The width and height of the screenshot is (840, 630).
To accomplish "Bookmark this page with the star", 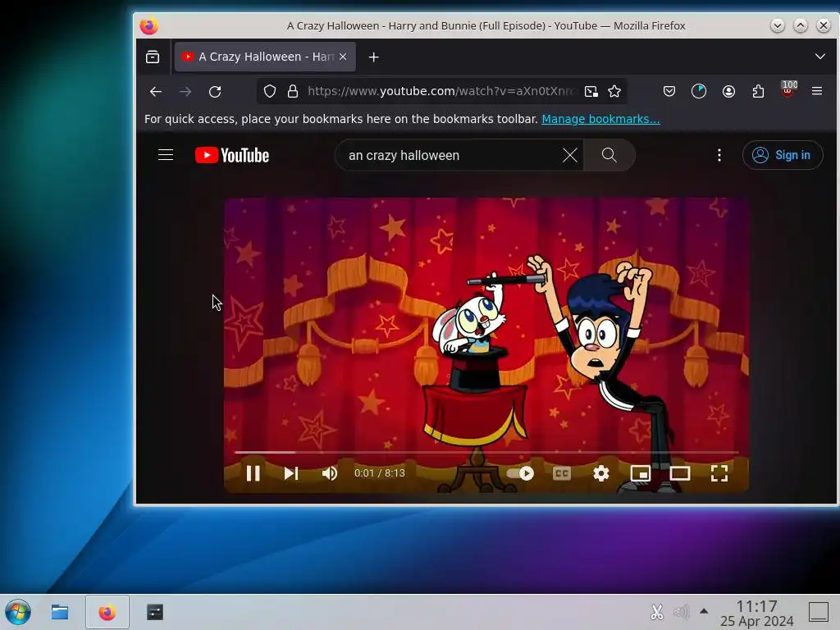I will pos(614,92).
